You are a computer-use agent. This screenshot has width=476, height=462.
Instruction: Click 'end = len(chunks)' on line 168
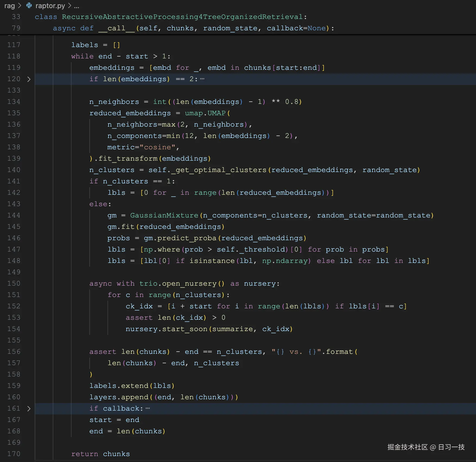pyautogui.click(x=127, y=431)
